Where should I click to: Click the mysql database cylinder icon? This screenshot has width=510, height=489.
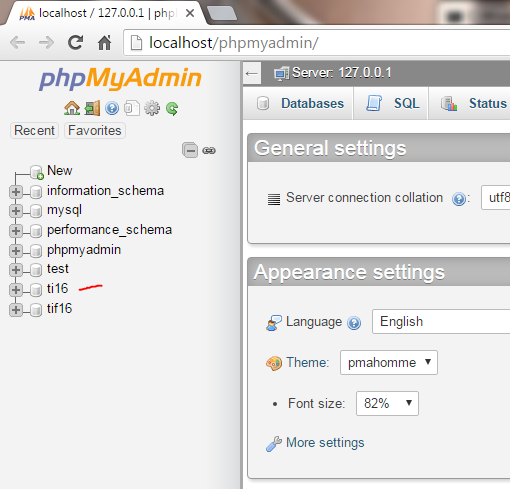point(36,211)
